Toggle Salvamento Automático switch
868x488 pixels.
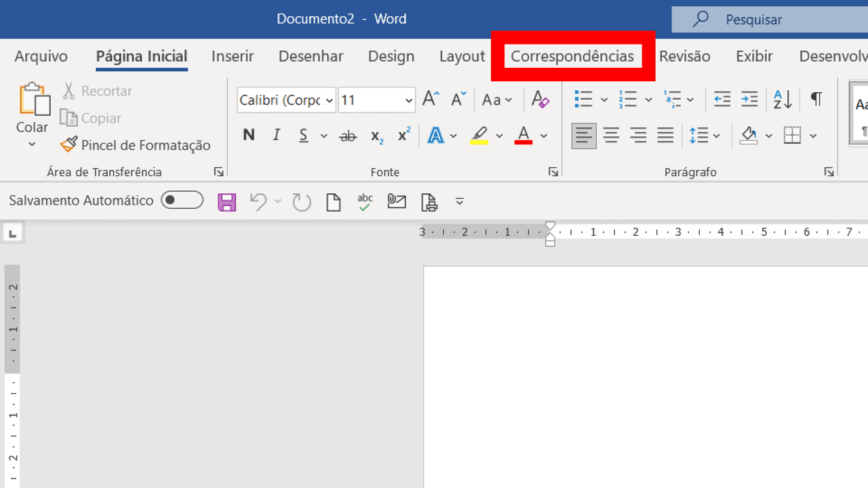pyautogui.click(x=182, y=200)
